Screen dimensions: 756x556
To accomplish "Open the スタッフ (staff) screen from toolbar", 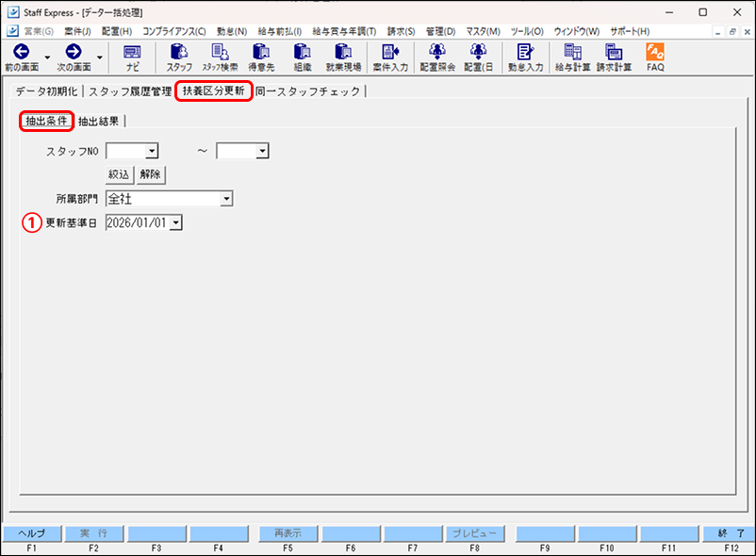I will [x=178, y=58].
